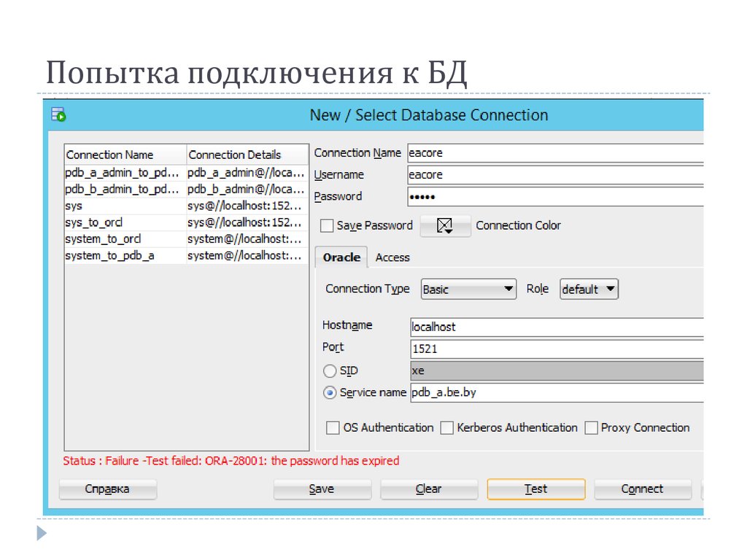This screenshot has height=560, width=747.
Task: Click the SID field showing xe
Action: click(557, 371)
